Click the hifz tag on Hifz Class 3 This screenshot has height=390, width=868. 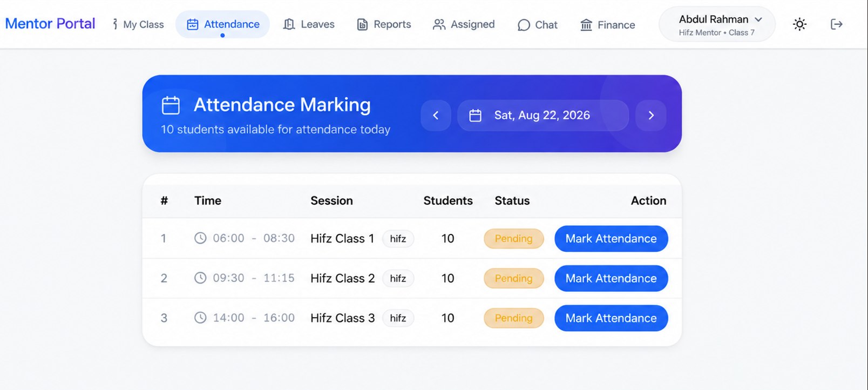[x=398, y=318]
